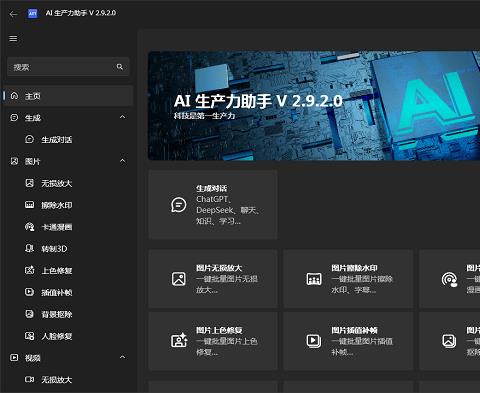Collapse the 视频 section chevron
The image size is (480, 393).
[x=122, y=357]
